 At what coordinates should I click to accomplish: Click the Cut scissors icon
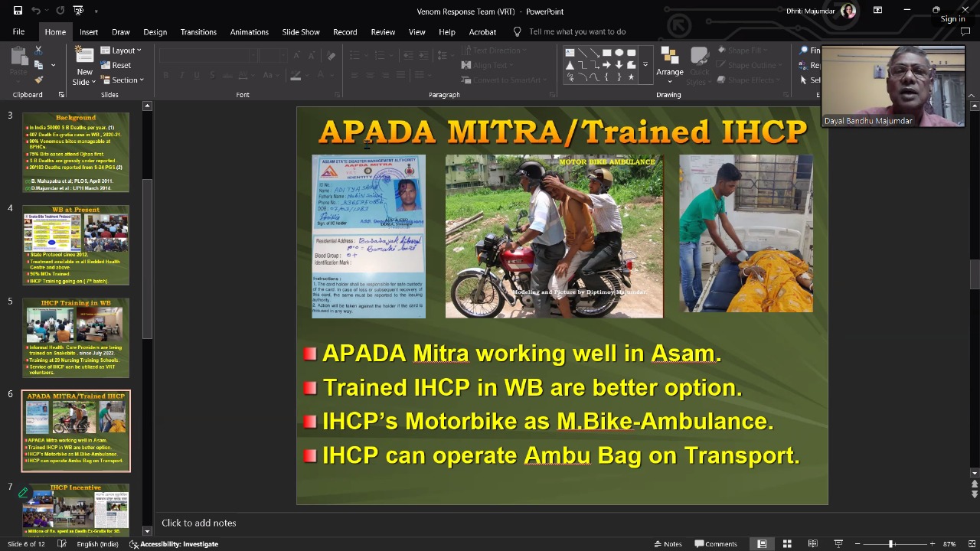(38, 51)
